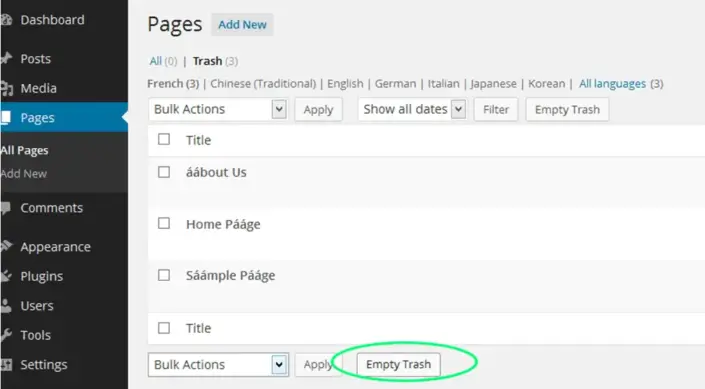The image size is (705, 389).
Task: Select the Posts pushpin icon
Action: click(x=6, y=58)
